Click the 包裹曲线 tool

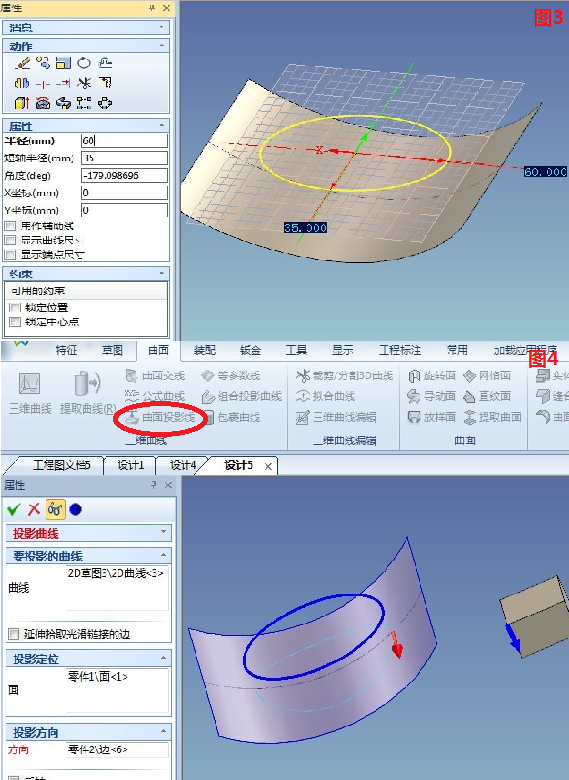(x=232, y=417)
